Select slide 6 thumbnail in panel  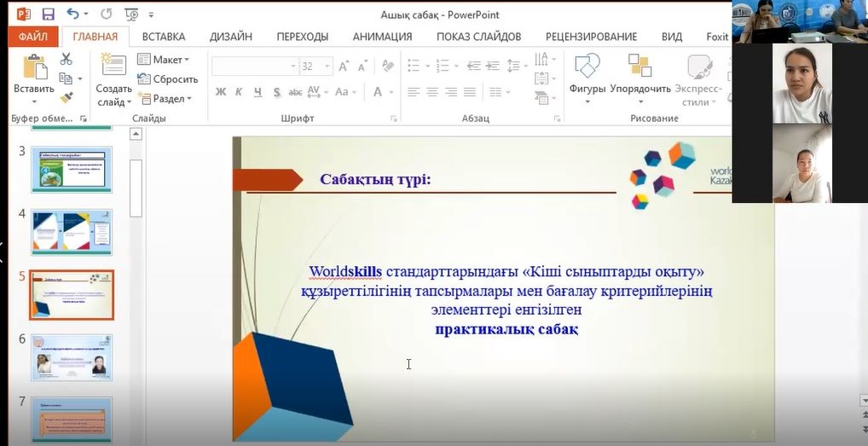pyautogui.click(x=72, y=356)
